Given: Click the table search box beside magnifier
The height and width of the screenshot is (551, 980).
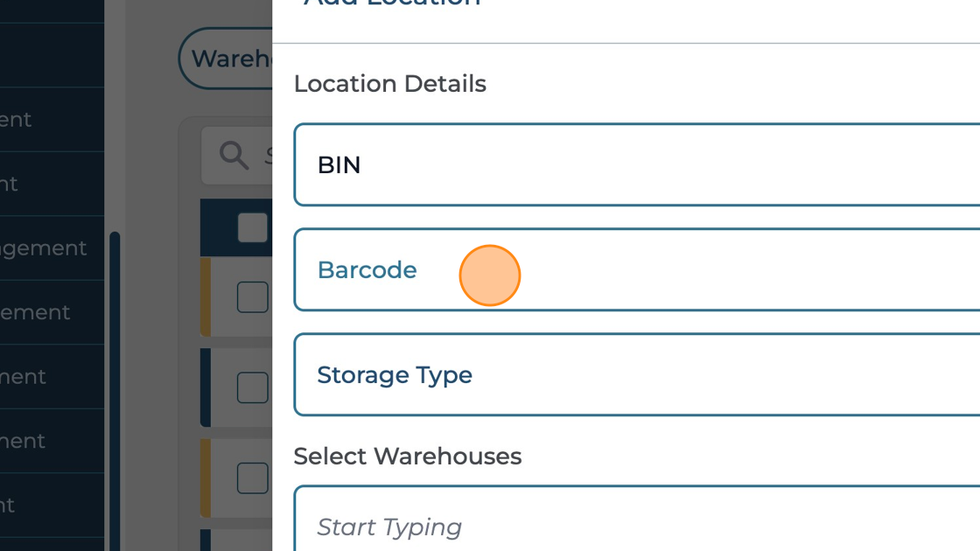Looking at the screenshot, I should coord(267,156).
